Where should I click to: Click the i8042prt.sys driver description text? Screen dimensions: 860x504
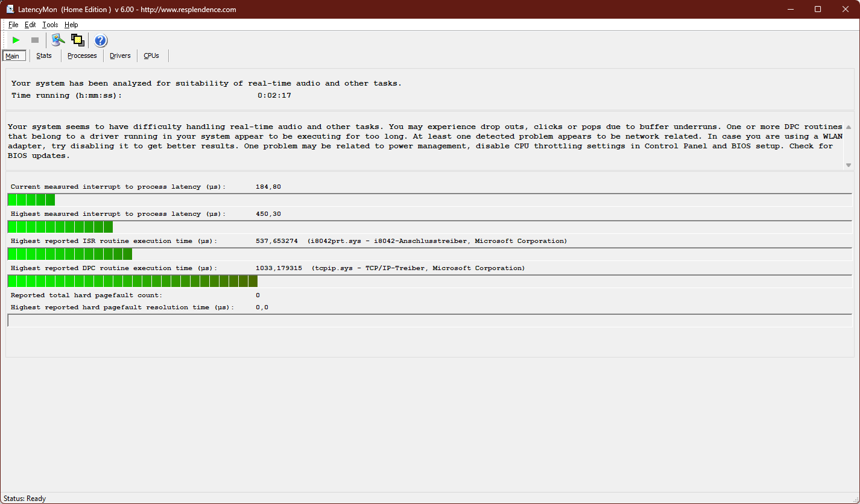(x=437, y=241)
